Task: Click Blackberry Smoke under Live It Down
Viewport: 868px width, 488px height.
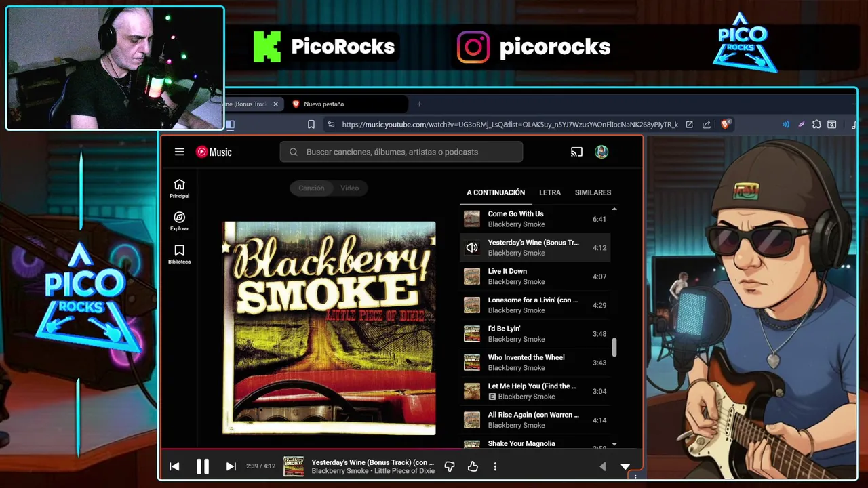Action: [516, 281]
